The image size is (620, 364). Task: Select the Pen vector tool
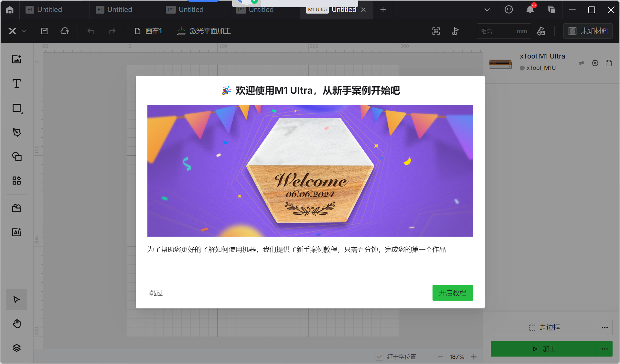click(x=16, y=132)
